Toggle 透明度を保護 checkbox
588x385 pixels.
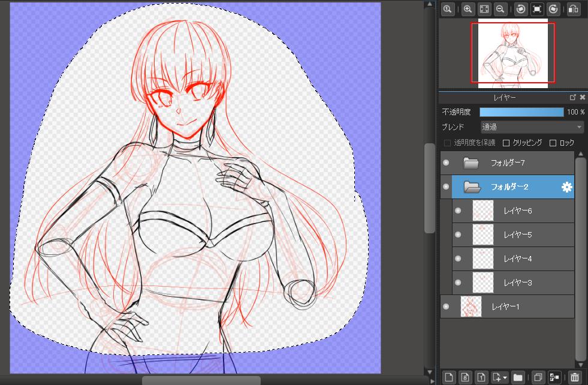pos(447,143)
